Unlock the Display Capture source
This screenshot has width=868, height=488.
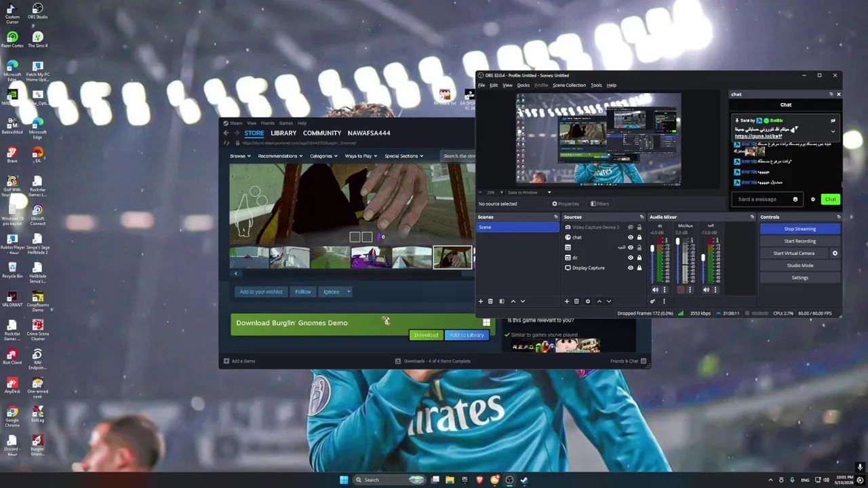639,268
